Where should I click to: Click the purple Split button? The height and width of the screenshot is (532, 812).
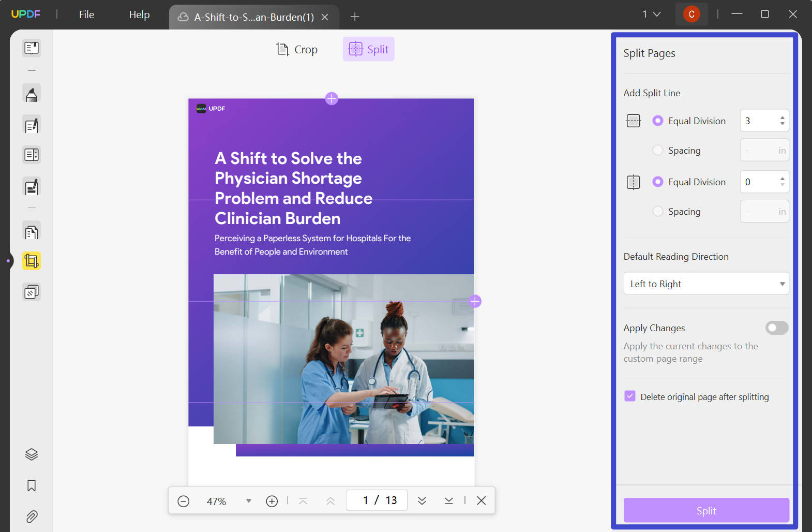(706, 510)
